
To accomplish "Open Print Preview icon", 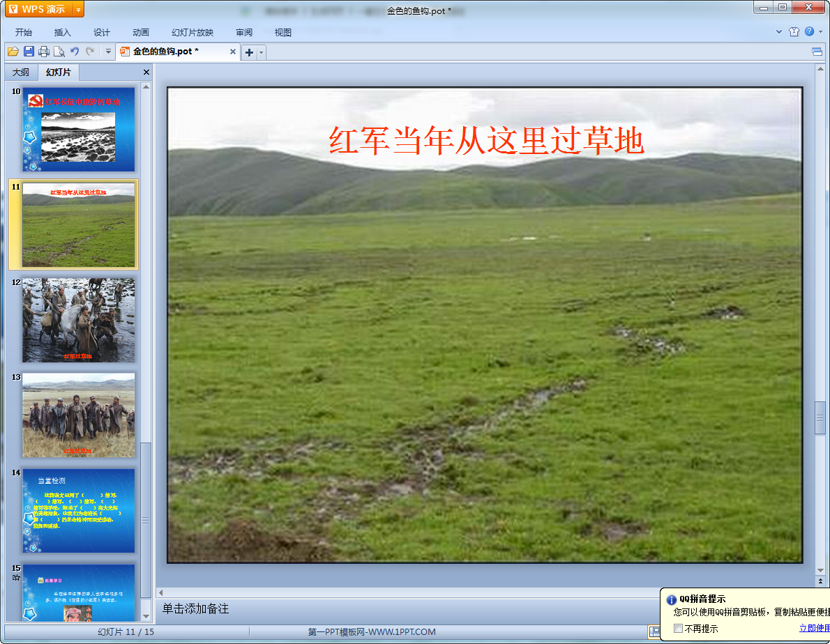I will (x=59, y=52).
